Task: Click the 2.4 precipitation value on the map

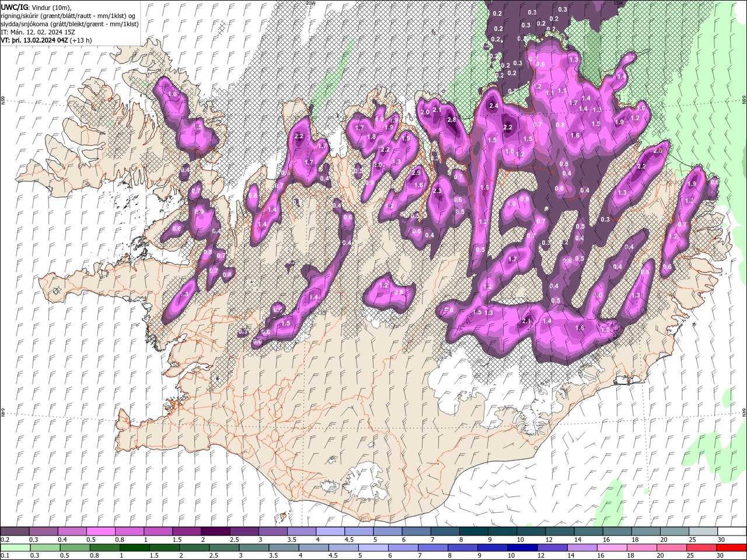Action: pos(494,106)
